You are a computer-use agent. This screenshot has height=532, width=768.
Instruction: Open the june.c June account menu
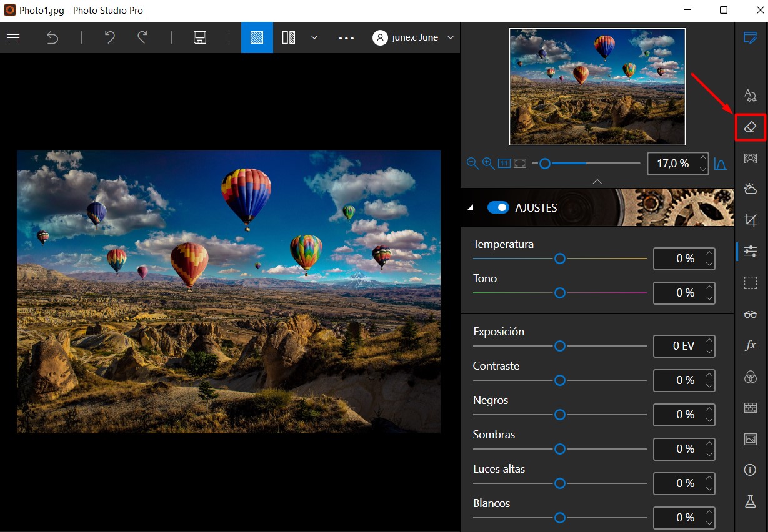[414, 37]
